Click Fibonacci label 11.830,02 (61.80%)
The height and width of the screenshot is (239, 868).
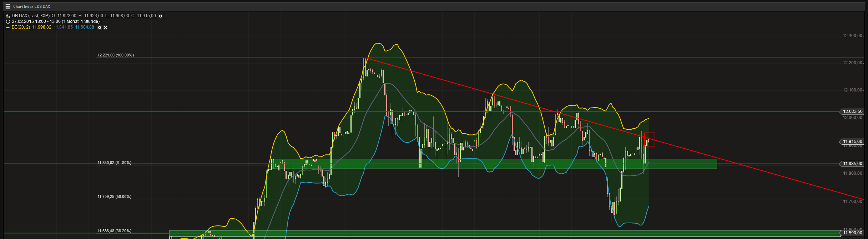click(114, 163)
